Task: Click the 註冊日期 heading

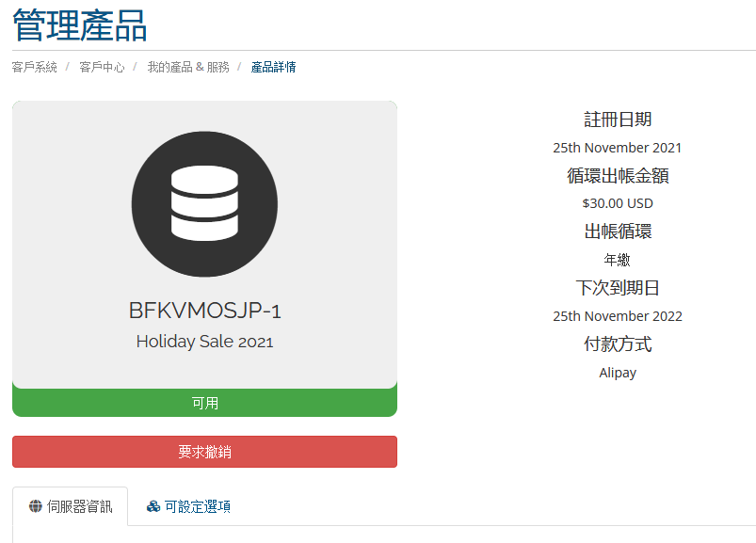Action: tap(618, 119)
